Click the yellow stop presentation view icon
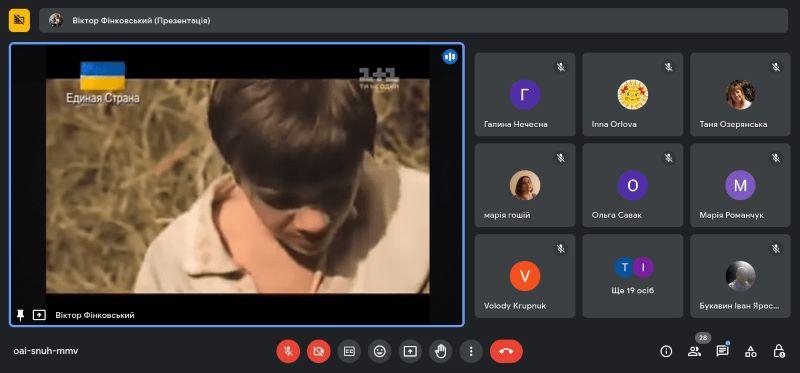 pyautogui.click(x=19, y=20)
